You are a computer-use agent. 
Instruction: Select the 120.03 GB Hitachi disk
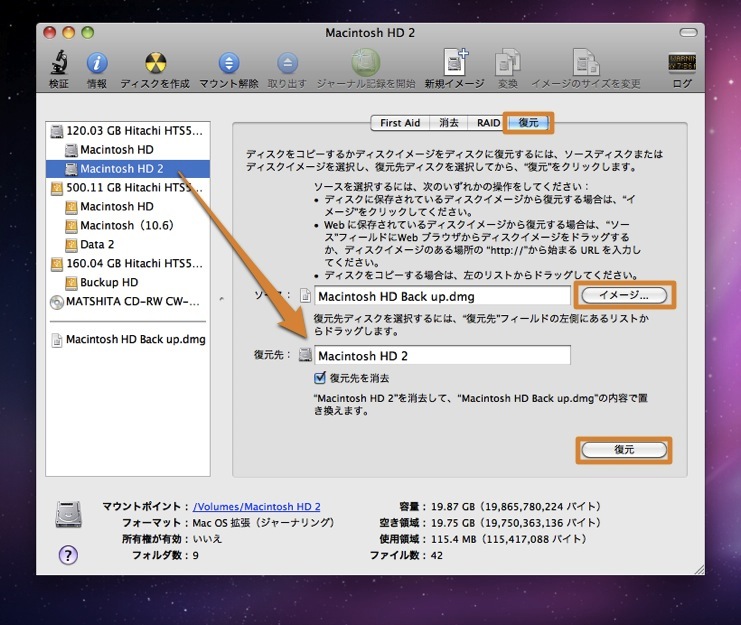click(128, 131)
